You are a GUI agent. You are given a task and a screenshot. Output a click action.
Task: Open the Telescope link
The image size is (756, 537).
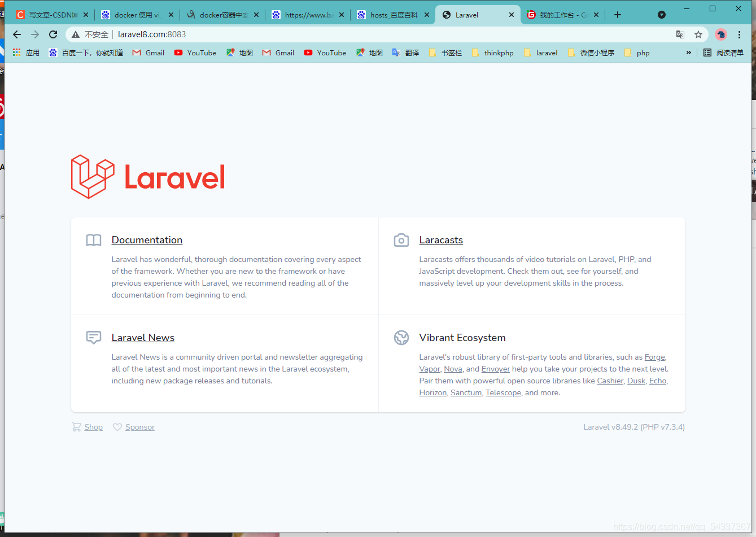pyautogui.click(x=504, y=392)
